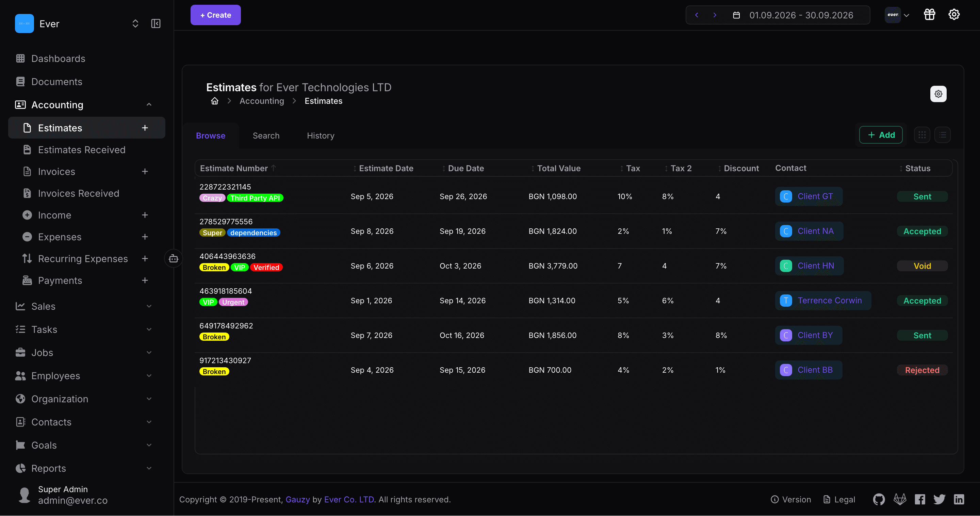Image resolution: width=980 pixels, height=516 pixels.
Task: Expand the Employees section
Action: pos(149,375)
